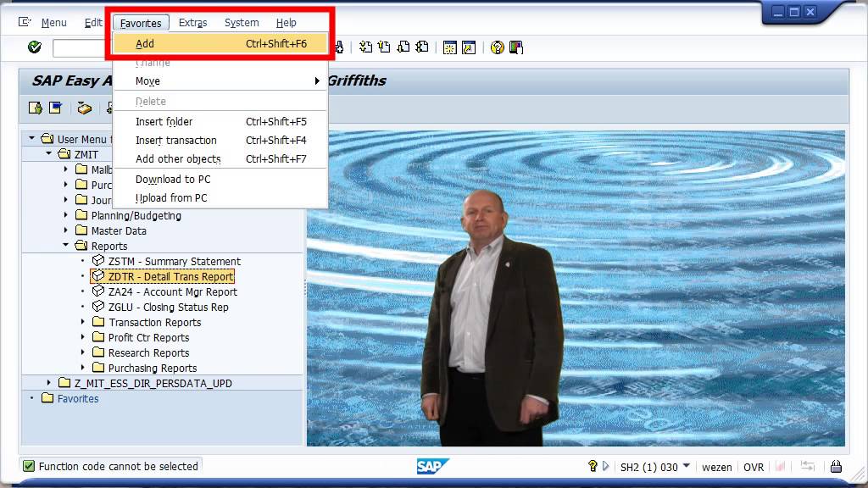Choose Download to PC menu entry
The image size is (868, 488).
click(220, 180)
